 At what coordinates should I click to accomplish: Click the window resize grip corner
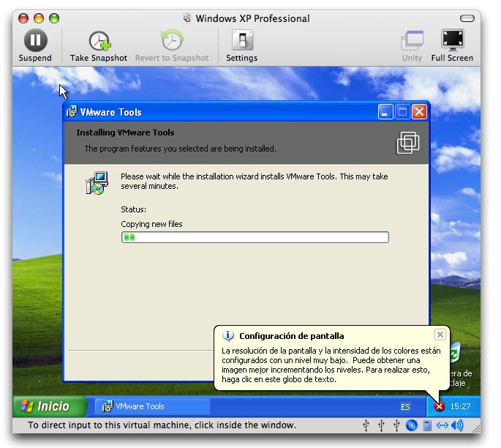(476, 429)
